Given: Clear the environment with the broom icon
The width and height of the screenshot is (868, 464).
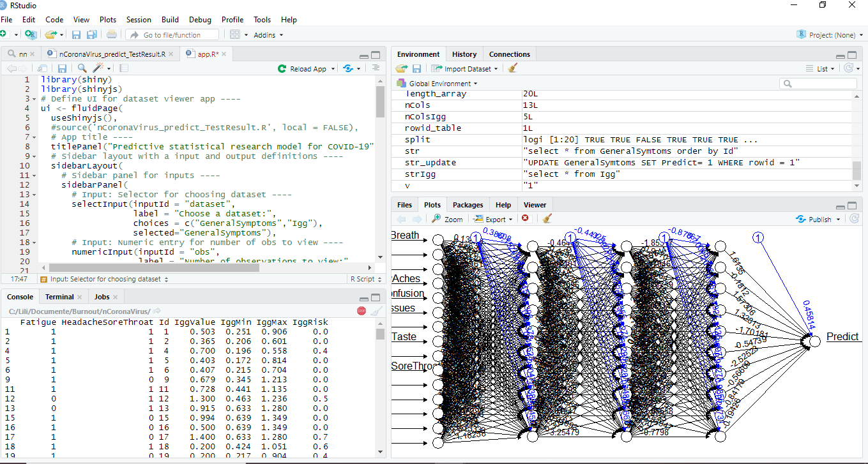Looking at the screenshot, I should click(512, 68).
